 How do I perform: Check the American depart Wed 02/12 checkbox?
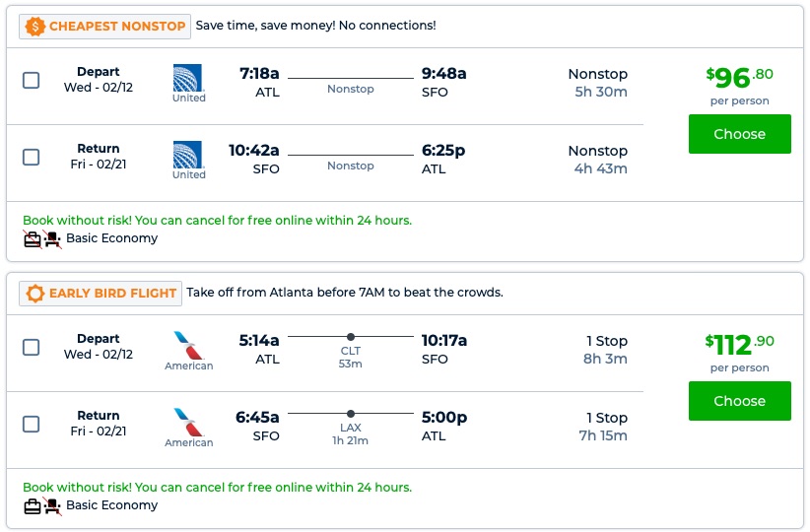pyautogui.click(x=32, y=348)
